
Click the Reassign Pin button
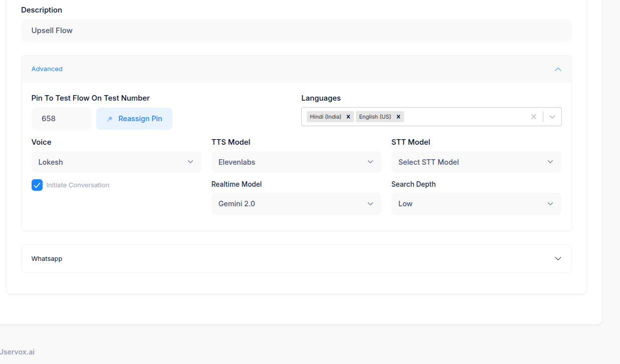tap(134, 119)
